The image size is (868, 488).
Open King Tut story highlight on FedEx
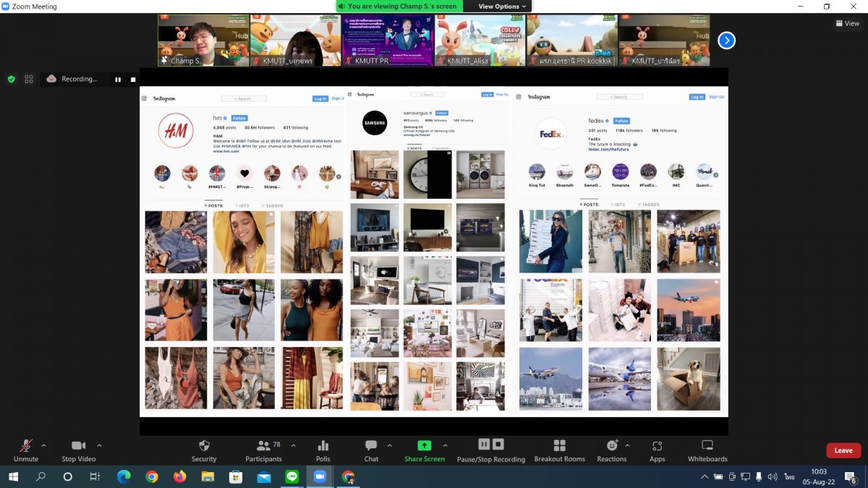[x=537, y=176]
